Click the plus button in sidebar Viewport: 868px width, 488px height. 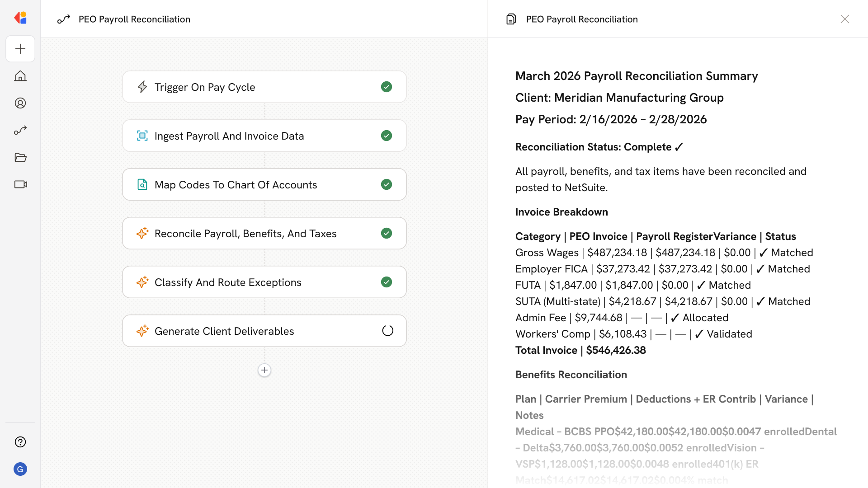[x=20, y=49]
